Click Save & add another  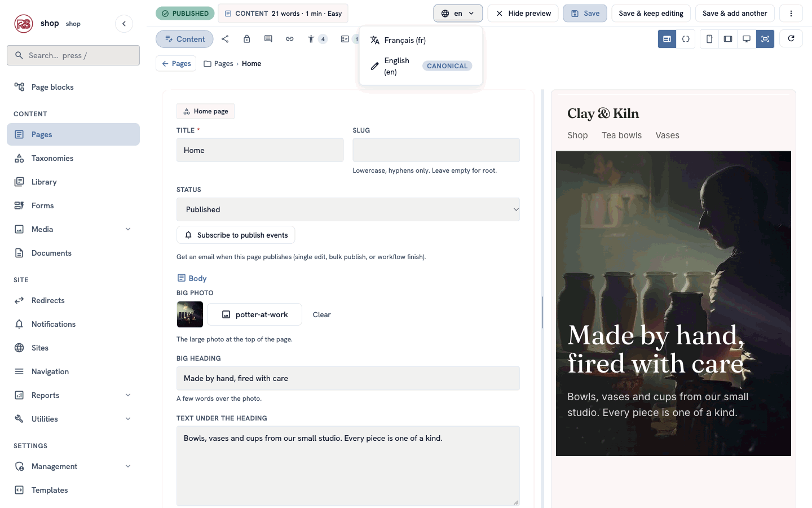pos(735,14)
